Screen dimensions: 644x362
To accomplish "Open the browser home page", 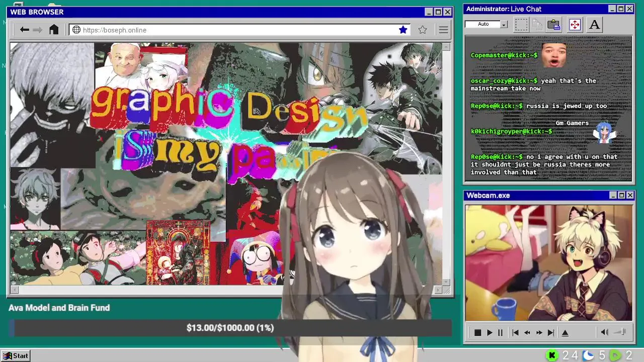I will pyautogui.click(x=54, y=30).
